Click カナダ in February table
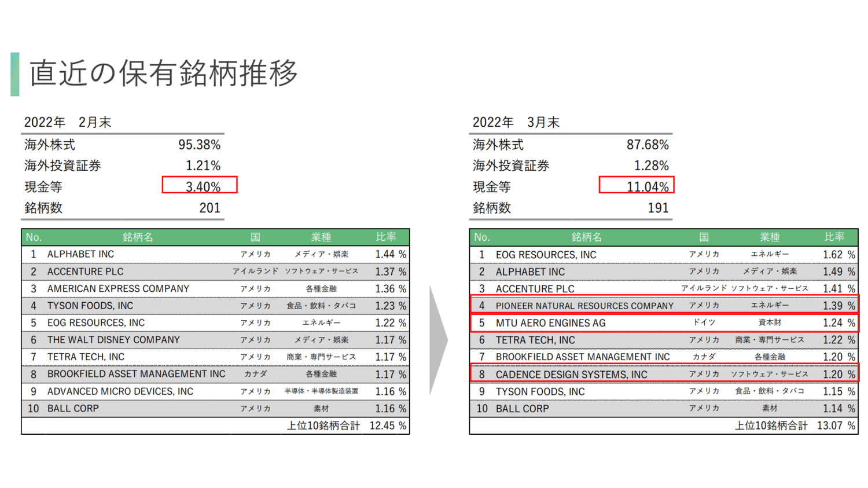 tap(255, 374)
